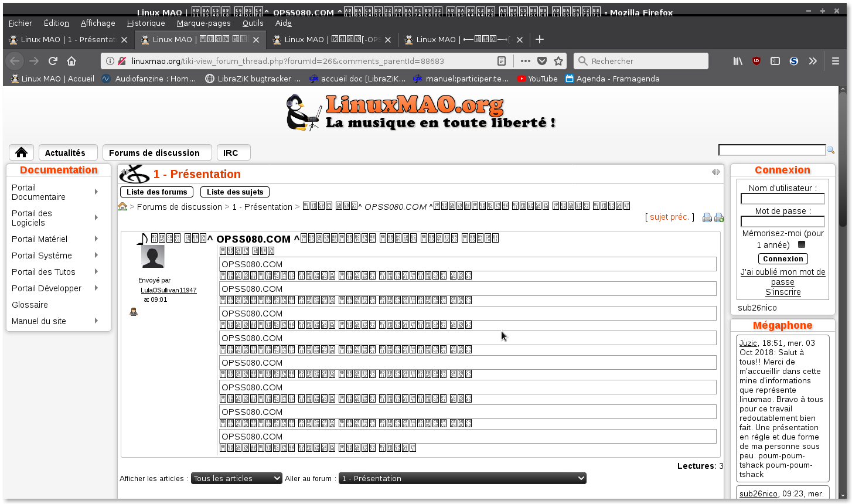The height and width of the screenshot is (504, 852).
Task: Expand the Portail Documentaire submenu arrow
Action: pyautogui.click(x=96, y=192)
